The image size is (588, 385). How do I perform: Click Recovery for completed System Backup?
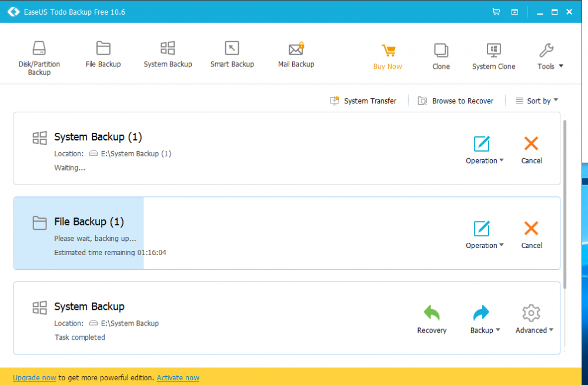click(432, 319)
